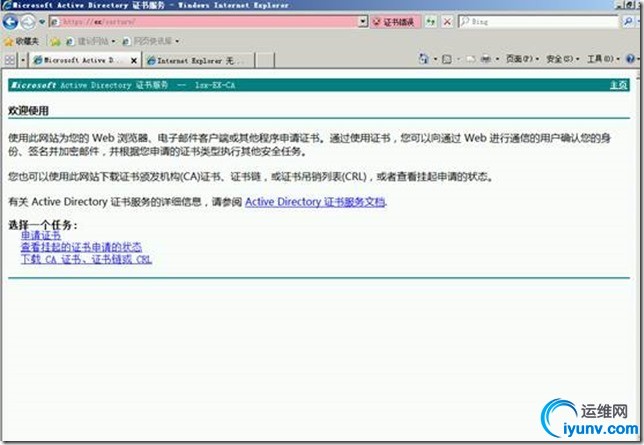Viewport: 644px width, 445px height.
Task: Close the Microsoft Active Directory tab
Action: click(133, 61)
